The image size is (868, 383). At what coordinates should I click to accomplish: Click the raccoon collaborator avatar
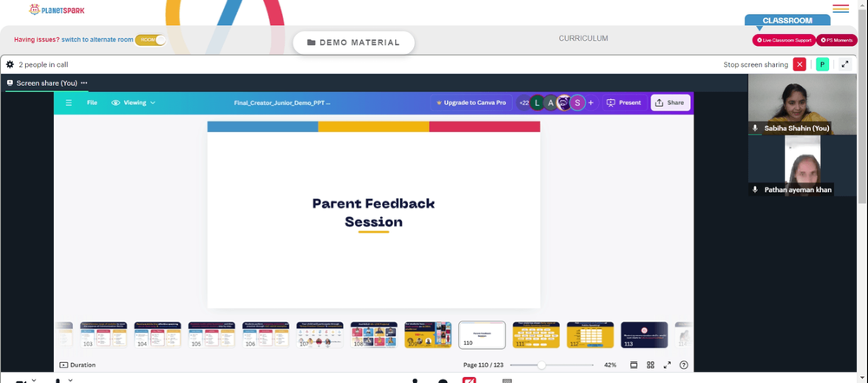click(564, 102)
